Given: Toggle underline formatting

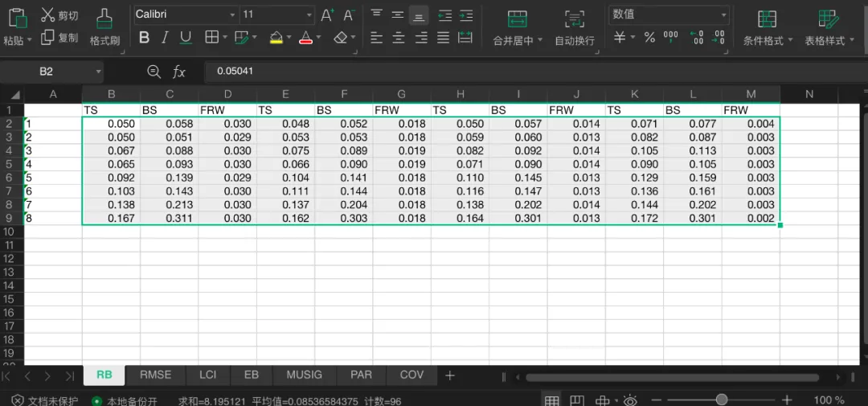Looking at the screenshot, I should 186,38.
